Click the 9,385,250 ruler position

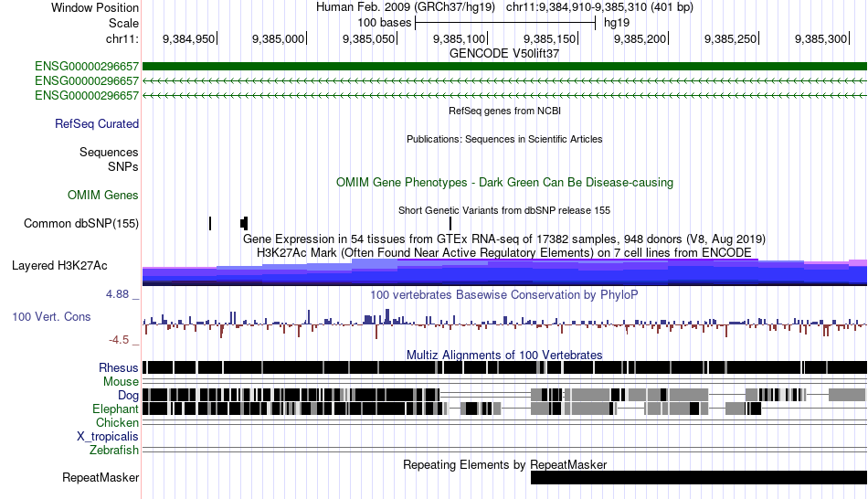[730, 38]
